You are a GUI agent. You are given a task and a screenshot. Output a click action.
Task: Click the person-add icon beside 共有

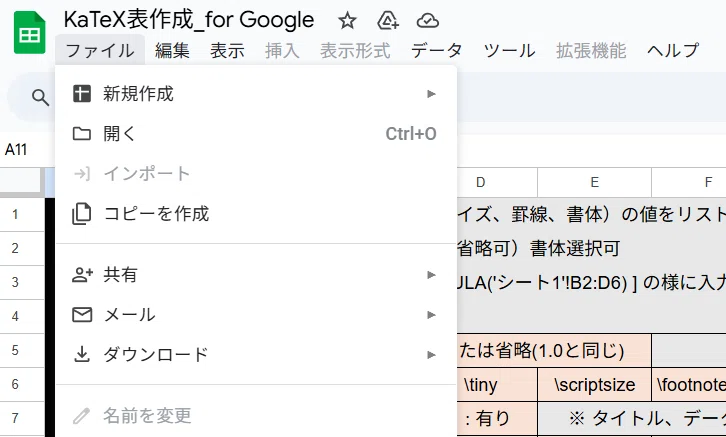82,275
